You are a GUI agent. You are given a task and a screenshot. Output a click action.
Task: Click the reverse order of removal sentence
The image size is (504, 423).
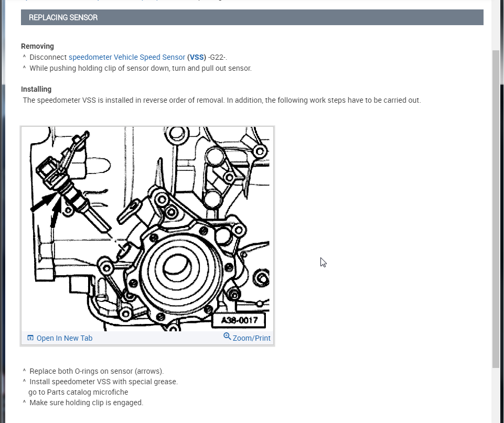coord(222,100)
